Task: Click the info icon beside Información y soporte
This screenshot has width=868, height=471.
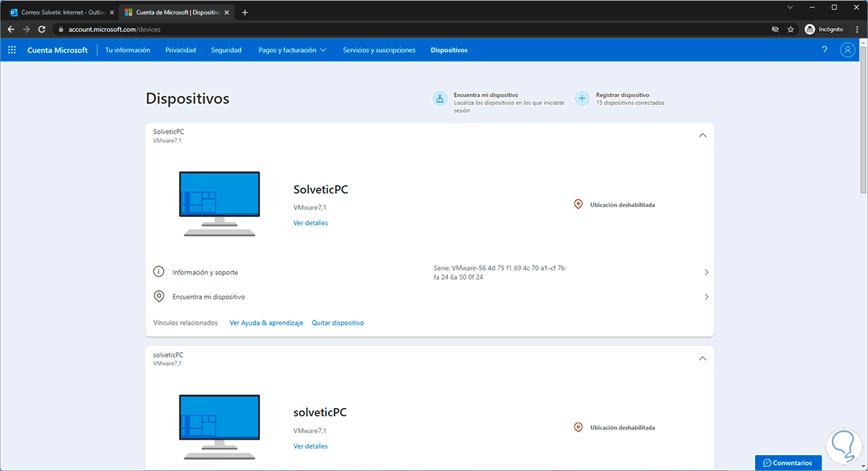Action: click(x=159, y=272)
